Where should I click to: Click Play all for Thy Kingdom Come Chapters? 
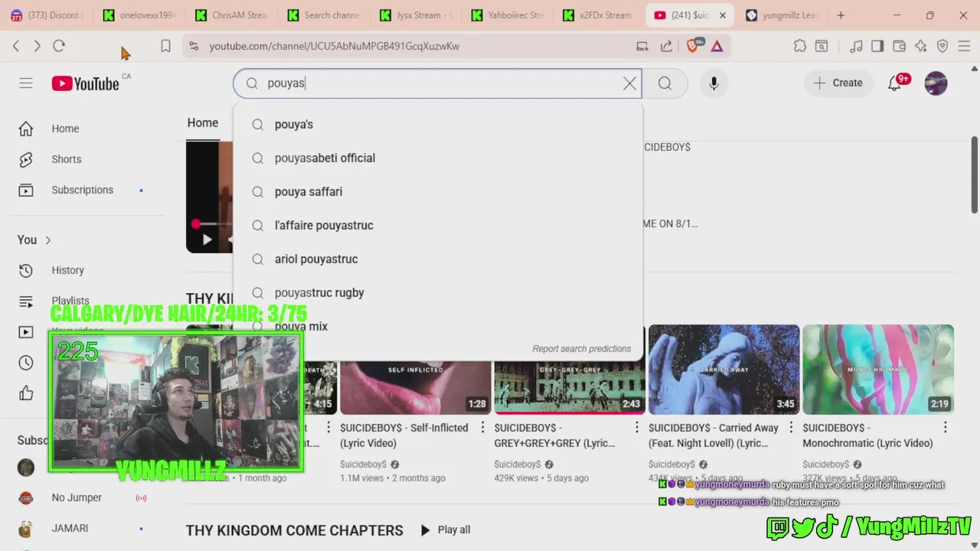445,530
